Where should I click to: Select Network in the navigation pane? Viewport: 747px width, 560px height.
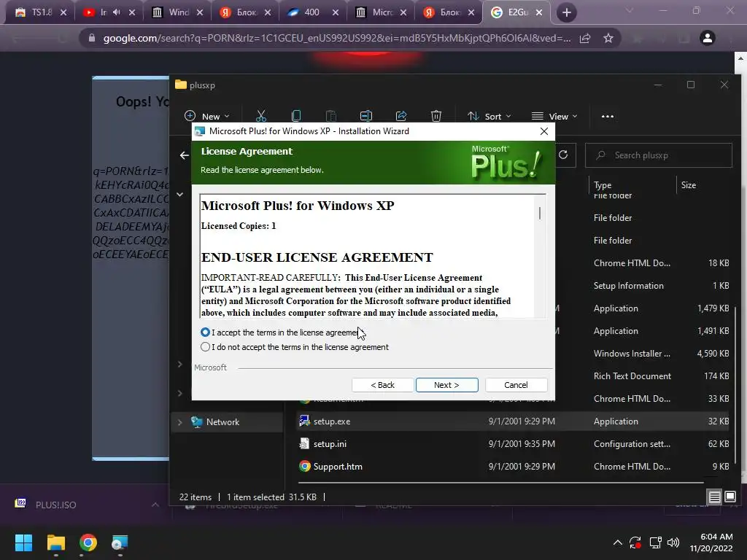pyautogui.click(x=222, y=422)
